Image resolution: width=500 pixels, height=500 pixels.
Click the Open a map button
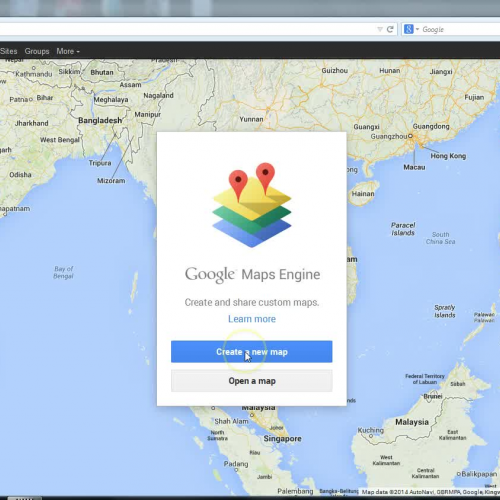tap(252, 381)
